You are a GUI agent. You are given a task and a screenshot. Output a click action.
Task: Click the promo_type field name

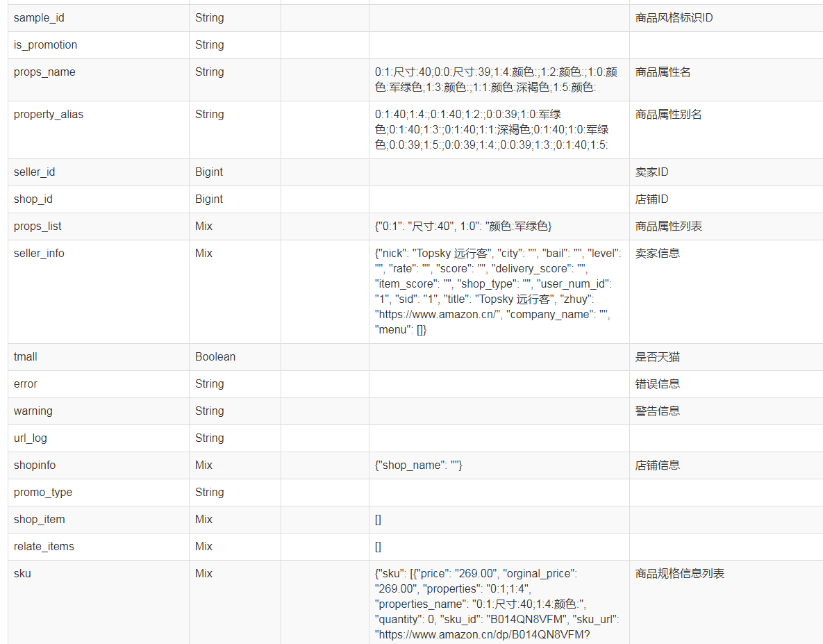(43, 493)
